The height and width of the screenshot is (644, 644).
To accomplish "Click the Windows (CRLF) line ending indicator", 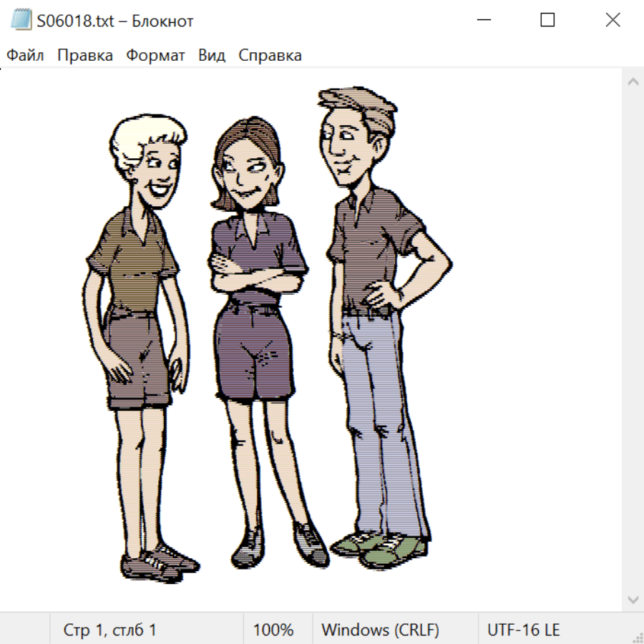I will coord(380,630).
